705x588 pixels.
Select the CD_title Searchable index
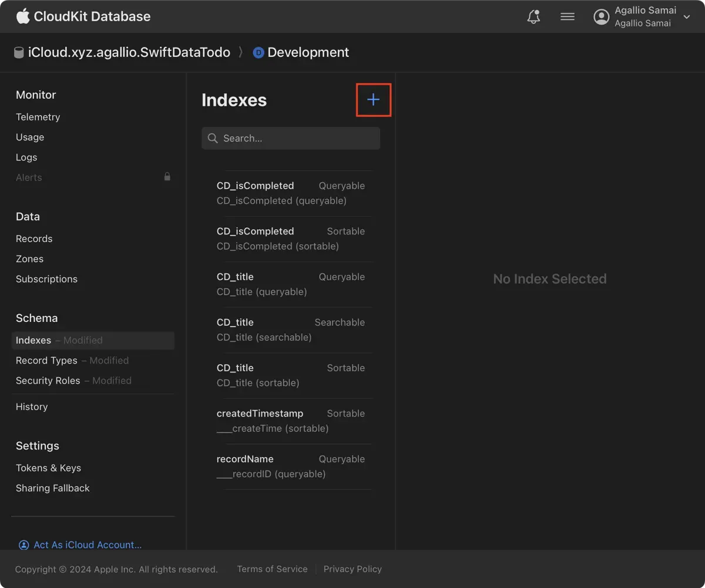pos(291,330)
